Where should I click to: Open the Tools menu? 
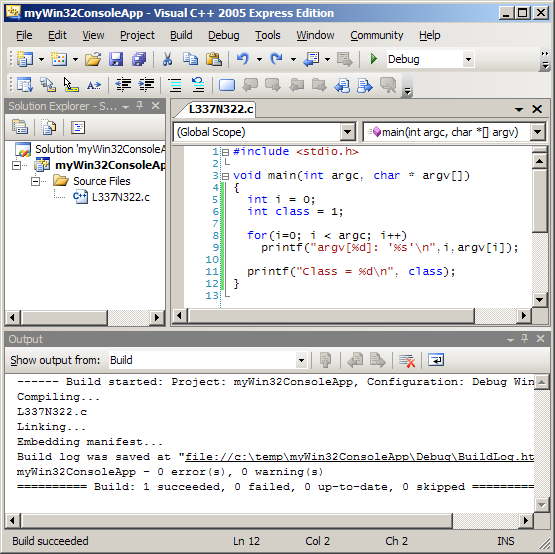[268, 35]
